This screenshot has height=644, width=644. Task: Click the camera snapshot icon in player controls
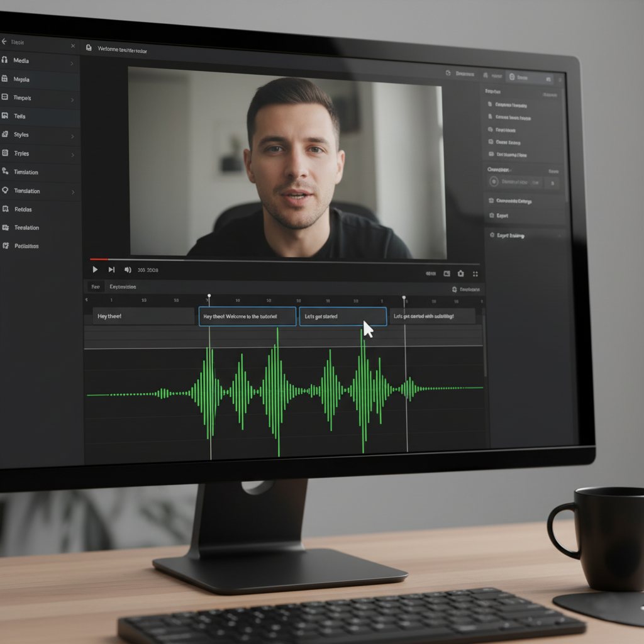click(x=460, y=274)
